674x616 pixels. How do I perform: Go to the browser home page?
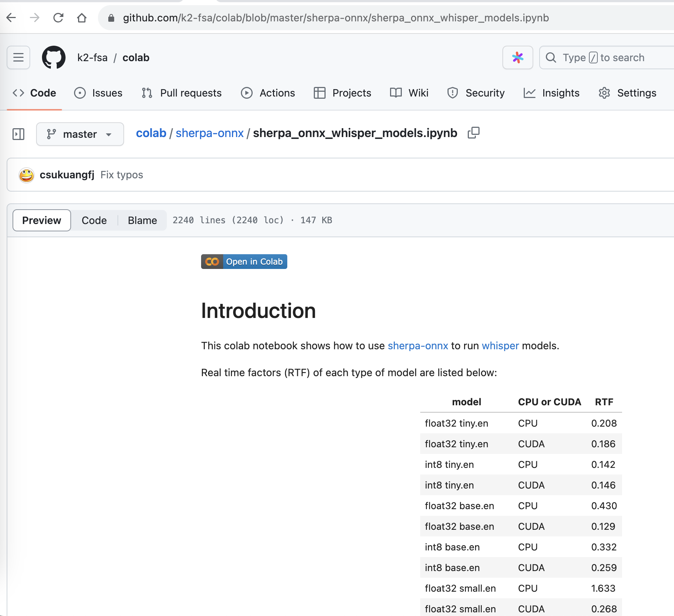pyautogui.click(x=82, y=18)
